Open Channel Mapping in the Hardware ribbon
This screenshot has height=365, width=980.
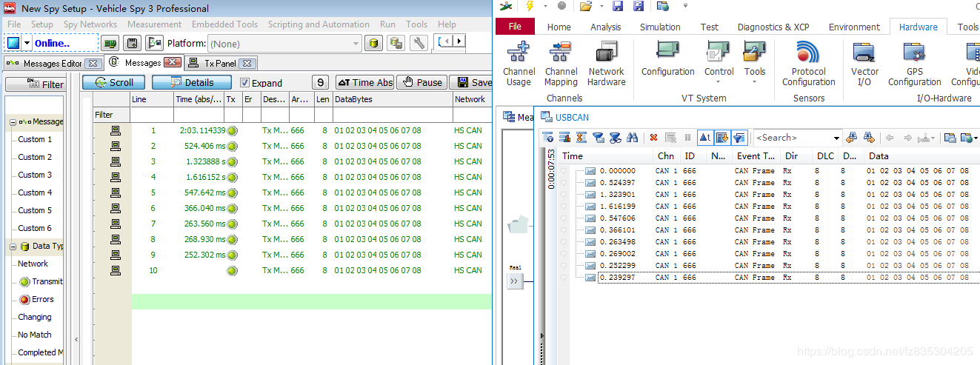tap(561, 64)
